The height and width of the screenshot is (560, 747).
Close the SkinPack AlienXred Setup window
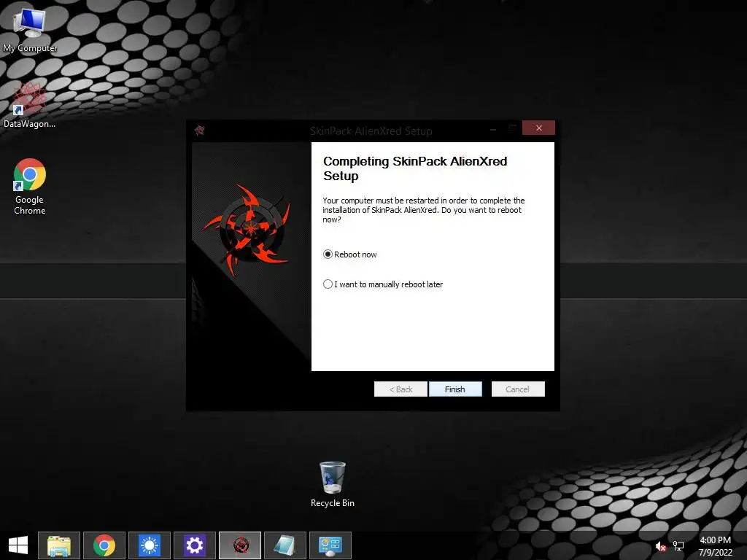[538, 128]
